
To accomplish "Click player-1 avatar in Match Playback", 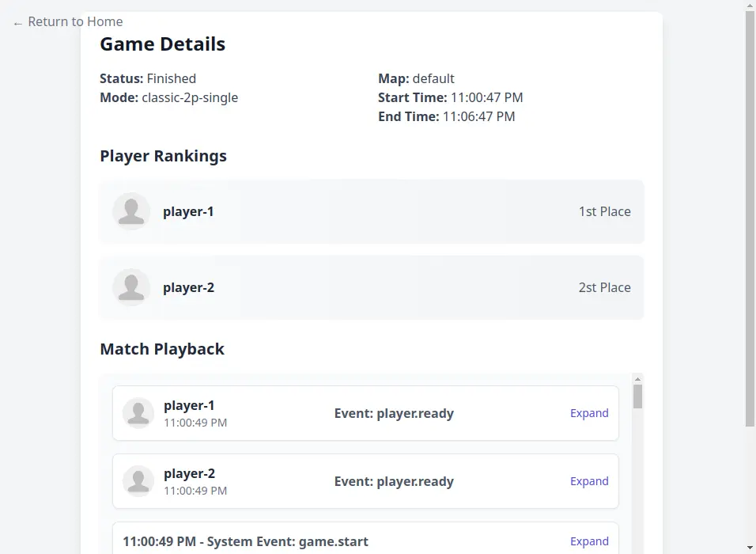I will pos(138,413).
